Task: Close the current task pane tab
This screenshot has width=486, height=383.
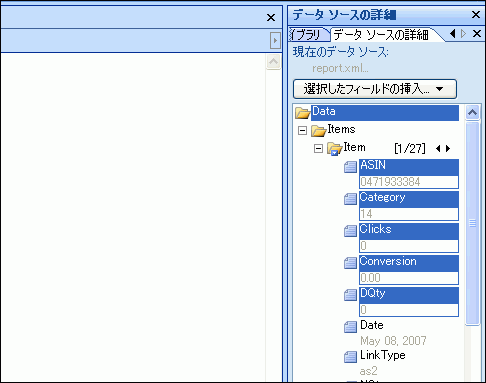Action: click(x=477, y=33)
